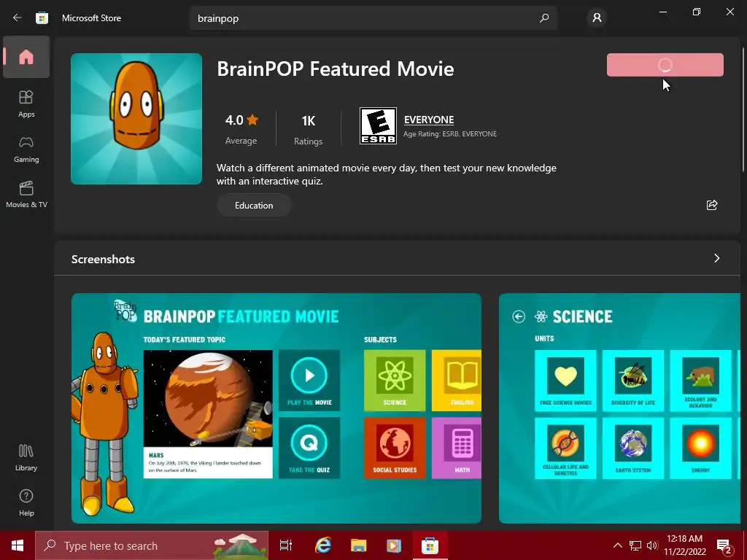The height and width of the screenshot is (560, 747).
Task: Click the Microsoft Store logo icon
Action: [x=42, y=18]
